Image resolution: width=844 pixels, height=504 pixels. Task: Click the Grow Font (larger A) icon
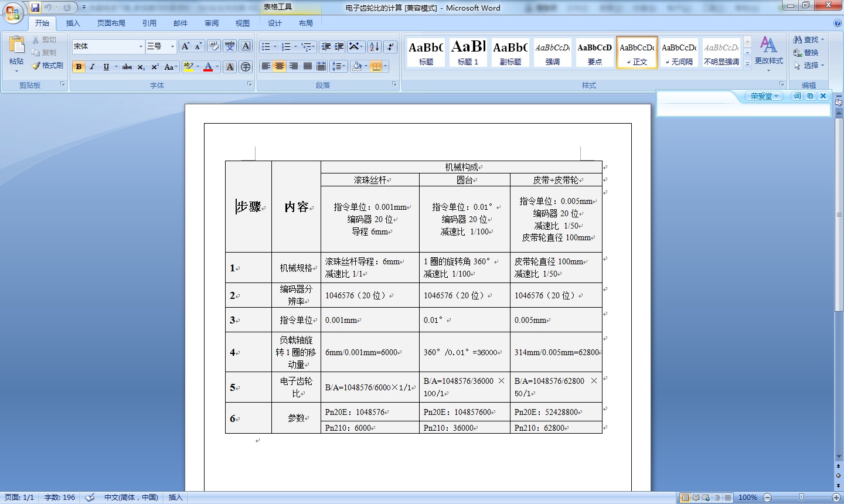pos(185,46)
